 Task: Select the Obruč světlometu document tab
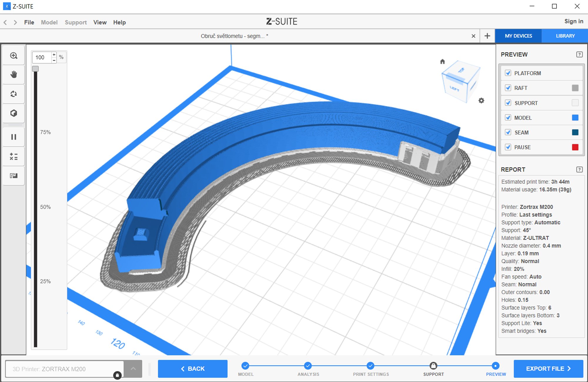pyautogui.click(x=234, y=36)
